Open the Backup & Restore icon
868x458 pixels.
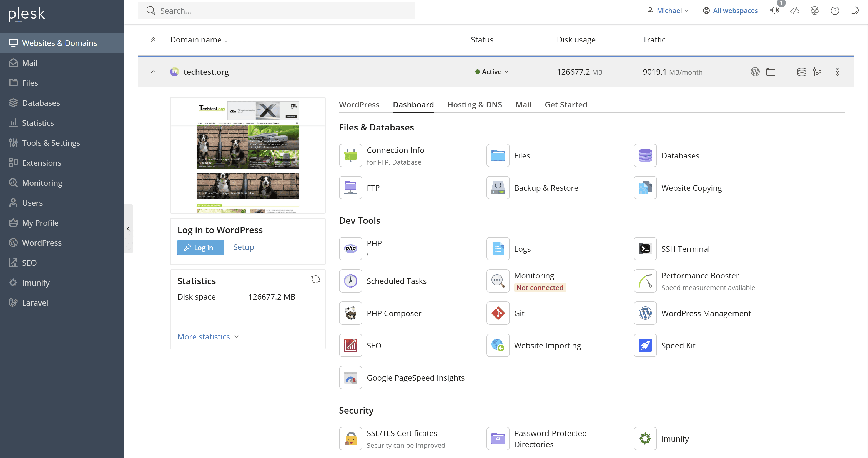pos(498,188)
